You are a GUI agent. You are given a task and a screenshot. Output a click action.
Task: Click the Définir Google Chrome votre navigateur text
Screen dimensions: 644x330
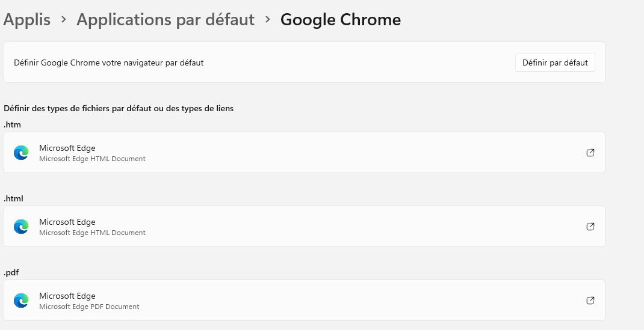pos(109,63)
